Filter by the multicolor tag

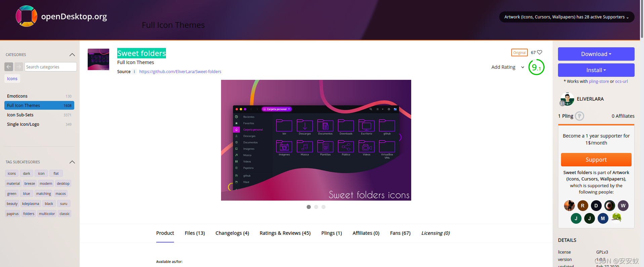tap(47, 214)
